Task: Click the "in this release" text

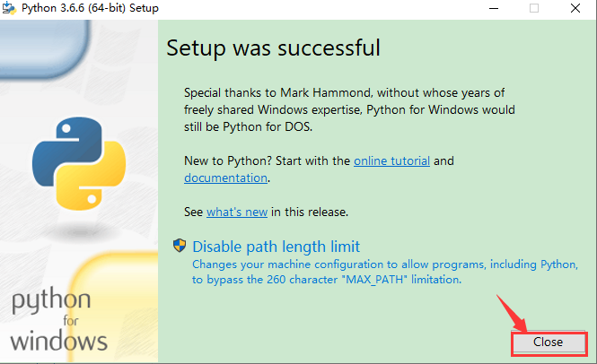Action: (x=310, y=212)
